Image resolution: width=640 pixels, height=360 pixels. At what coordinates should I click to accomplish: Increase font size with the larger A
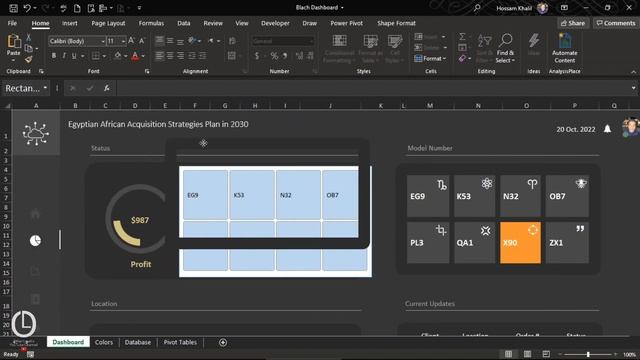131,41
